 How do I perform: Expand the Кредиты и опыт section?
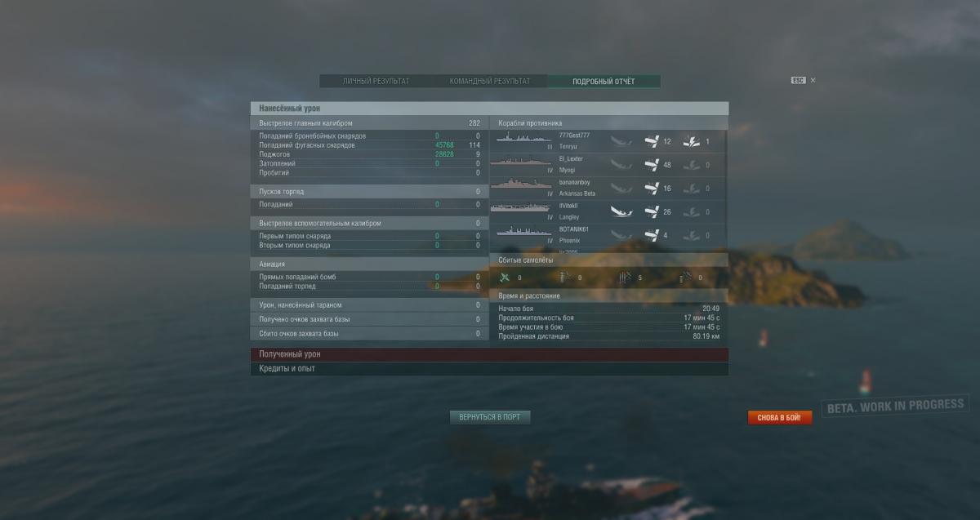[489, 369]
